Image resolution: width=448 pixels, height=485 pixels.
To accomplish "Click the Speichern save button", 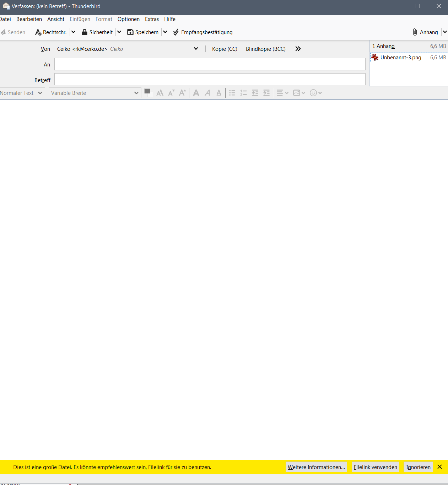I will tap(143, 32).
